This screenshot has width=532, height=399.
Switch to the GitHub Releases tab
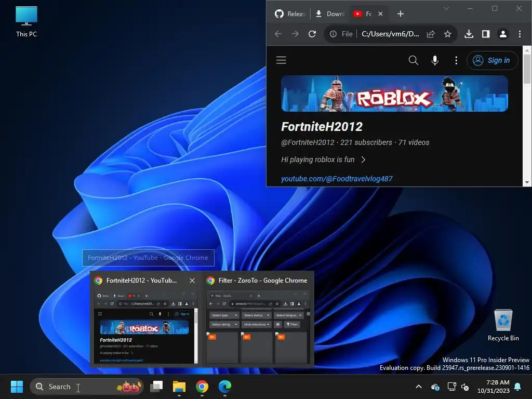290,14
